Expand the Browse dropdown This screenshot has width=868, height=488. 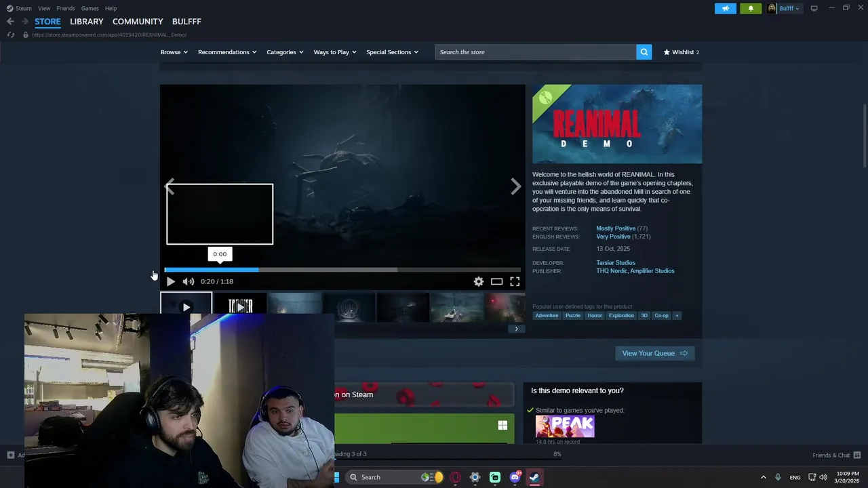pyautogui.click(x=174, y=52)
